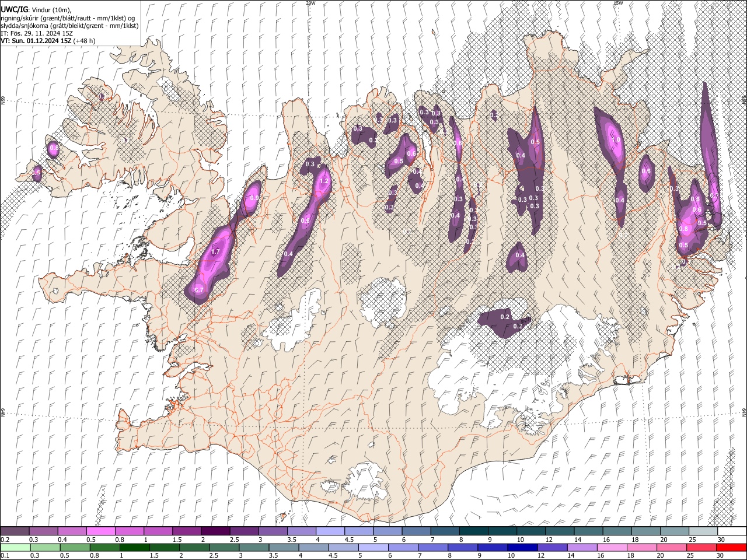The image size is (747, 560).
Task: Click the '15W' longitude label
Action: pos(617,3)
